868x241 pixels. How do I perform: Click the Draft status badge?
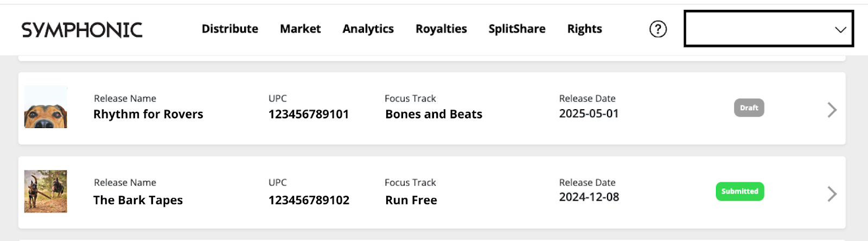pyautogui.click(x=749, y=107)
